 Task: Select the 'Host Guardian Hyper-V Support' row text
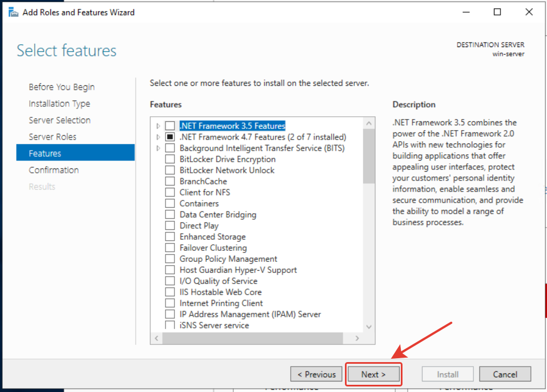click(238, 270)
